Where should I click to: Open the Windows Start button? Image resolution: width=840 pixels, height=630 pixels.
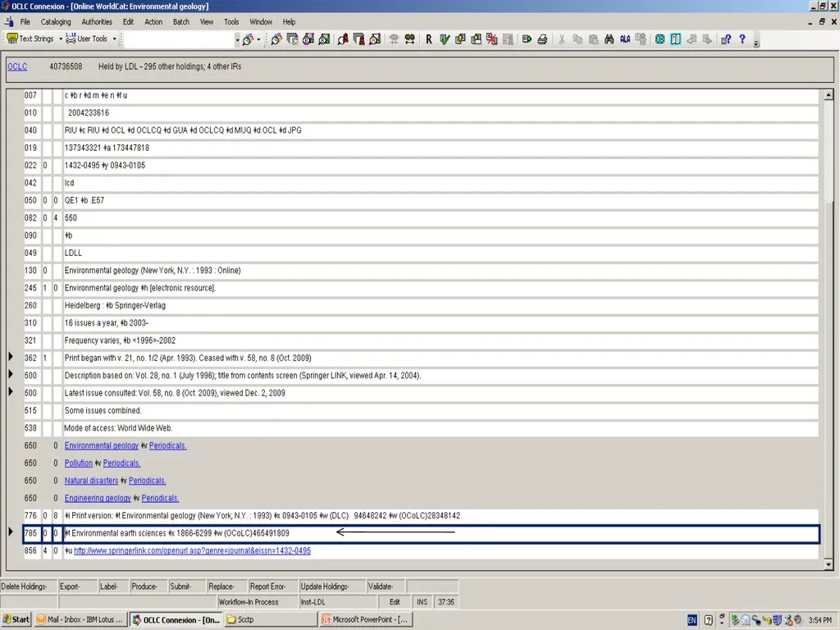[x=16, y=620]
